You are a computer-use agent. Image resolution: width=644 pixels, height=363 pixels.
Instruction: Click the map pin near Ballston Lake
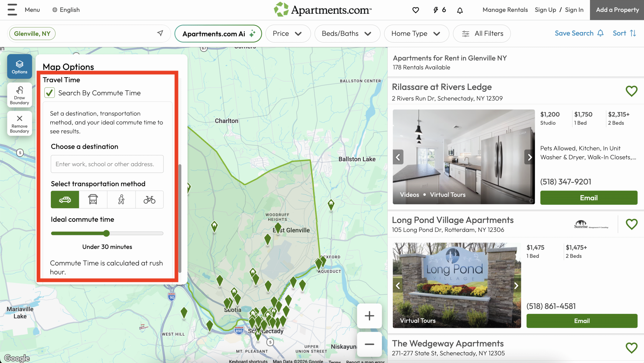[x=331, y=205]
